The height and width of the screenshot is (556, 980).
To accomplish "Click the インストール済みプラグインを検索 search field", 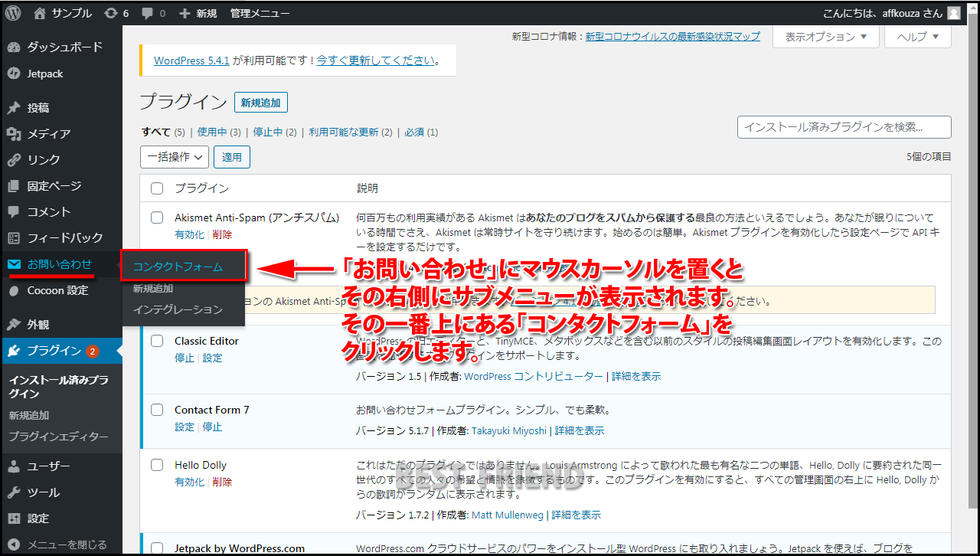I will 844,127.
